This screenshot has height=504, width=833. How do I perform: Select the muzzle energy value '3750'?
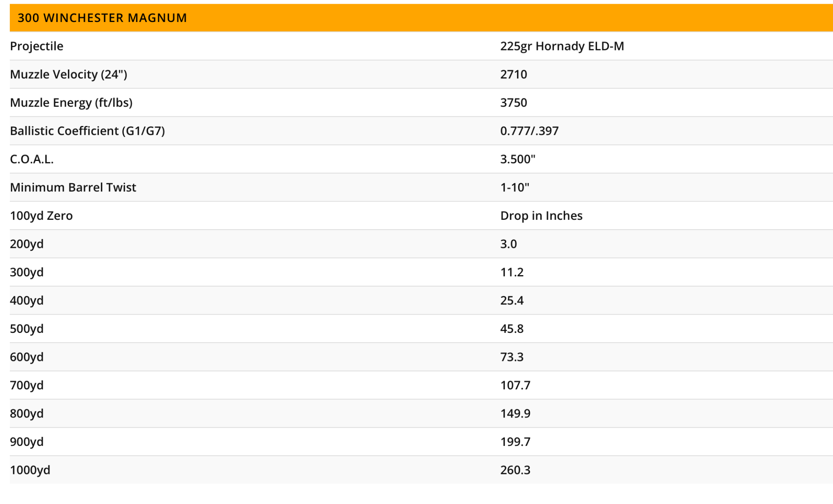tap(514, 103)
